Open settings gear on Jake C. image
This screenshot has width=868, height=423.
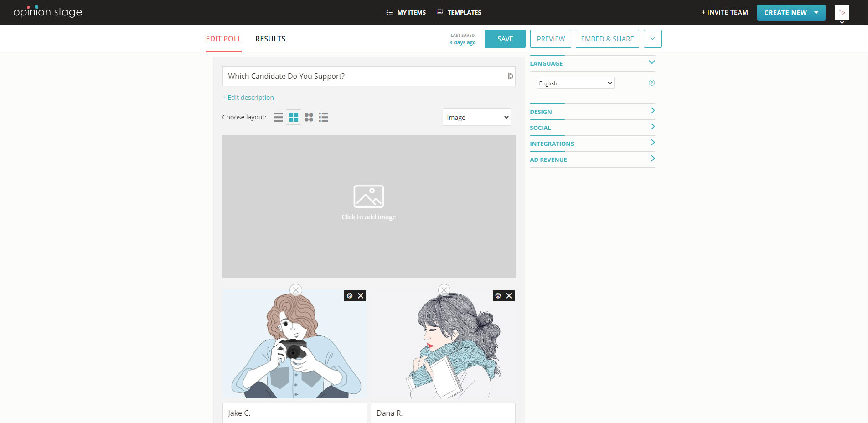350,296
